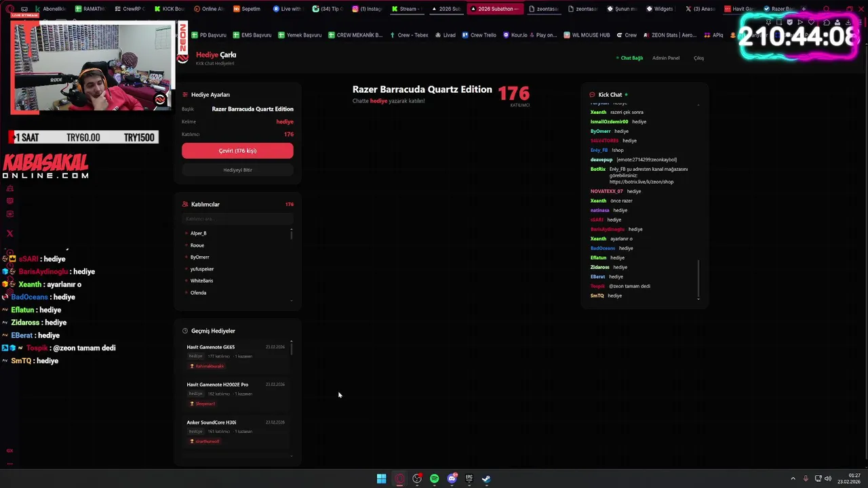Open the ZEON Stats bookmark

pyautogui.click(x=669, y=35)
